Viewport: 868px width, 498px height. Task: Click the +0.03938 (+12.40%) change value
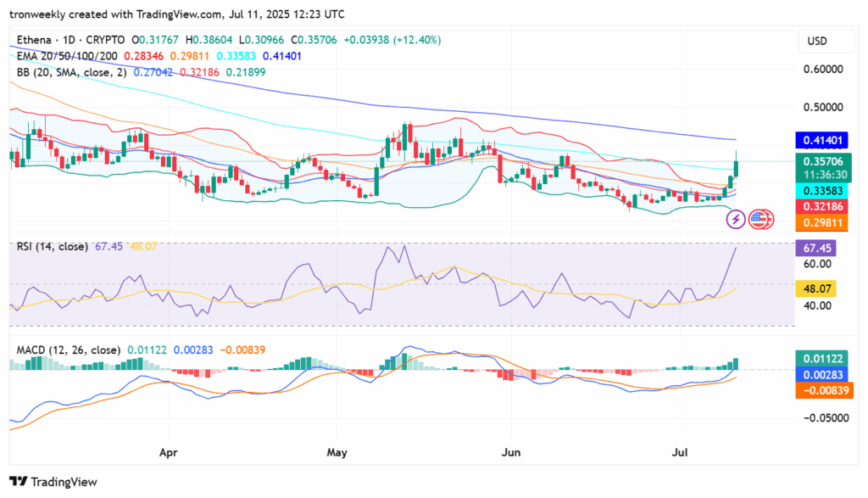(392, 40)
